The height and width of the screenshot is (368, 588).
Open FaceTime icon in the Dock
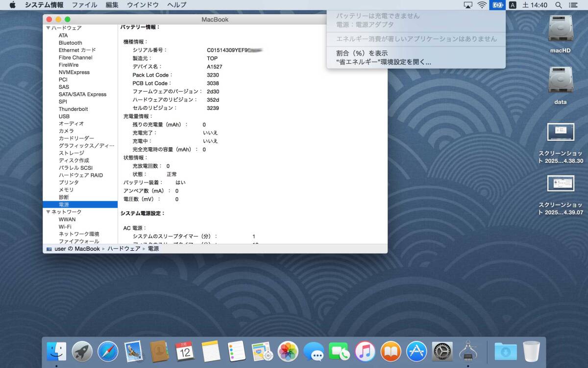click(x=339, y=351)
